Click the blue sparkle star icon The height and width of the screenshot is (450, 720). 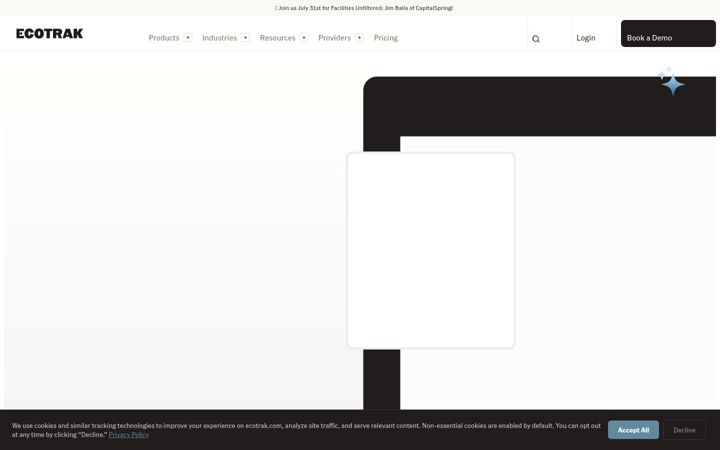[671, 82]
